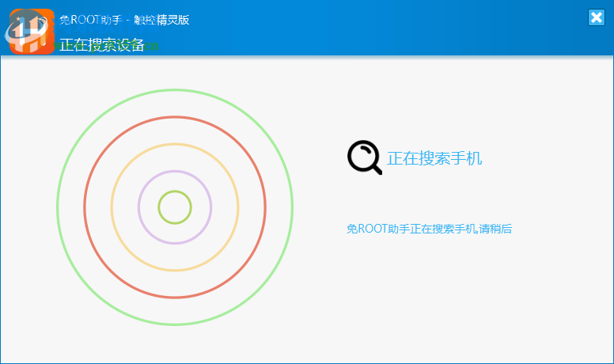Close the 免ROOT助手 window

point(597,17)
